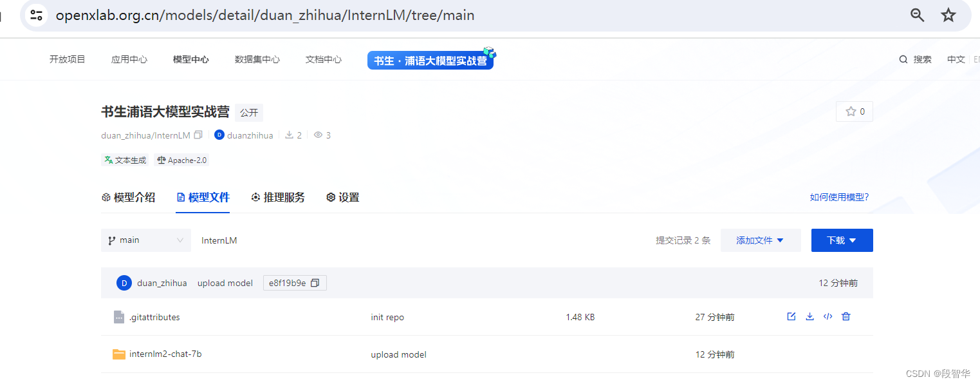Star the model with the star button
980x384 pixels.
coord(855,111)
